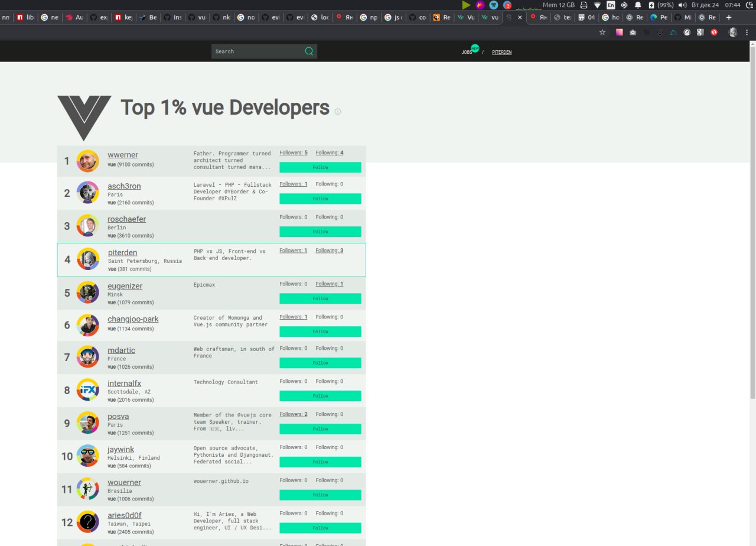
Task: Open the speedometer extension icon
Action: click(687, 32)
